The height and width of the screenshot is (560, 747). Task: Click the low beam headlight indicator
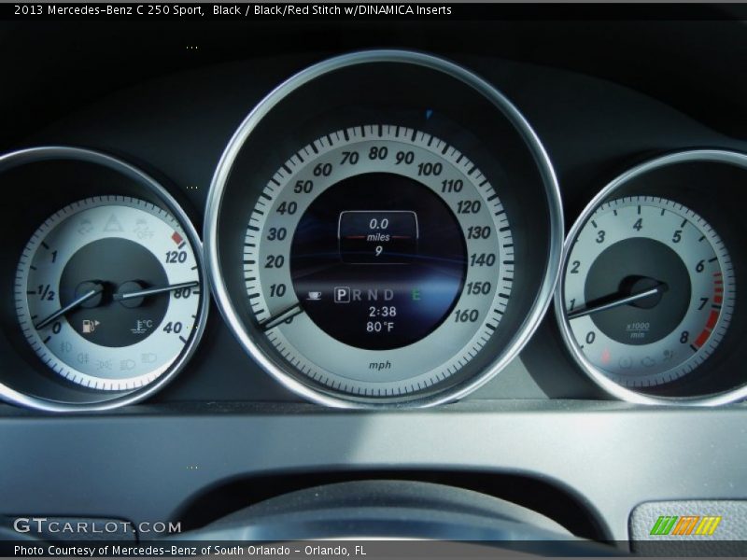(x=129, y=362)
